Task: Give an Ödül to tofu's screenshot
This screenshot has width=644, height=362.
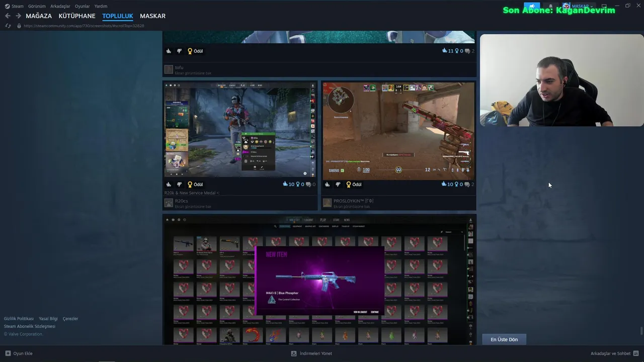Action: click(195, 51)
